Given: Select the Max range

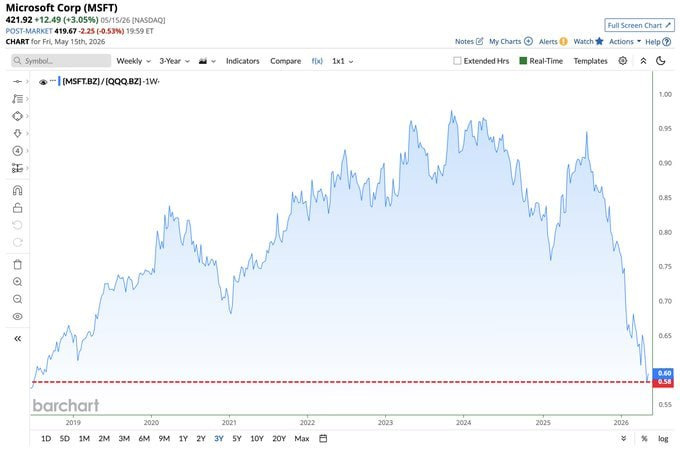Looking at the screenshot, I should [302, 438].
